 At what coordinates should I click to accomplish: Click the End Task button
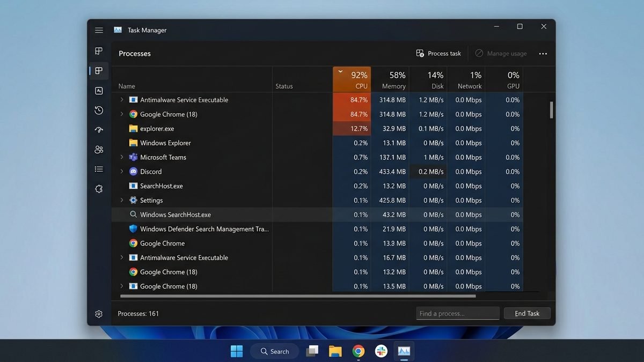click(527, 314)
